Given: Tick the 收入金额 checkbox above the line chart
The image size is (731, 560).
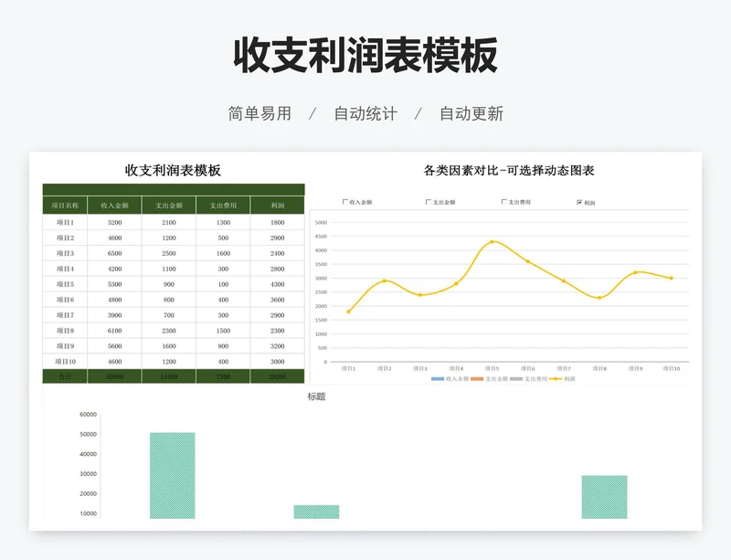Looking at the screenshot, I should [345, 202].
